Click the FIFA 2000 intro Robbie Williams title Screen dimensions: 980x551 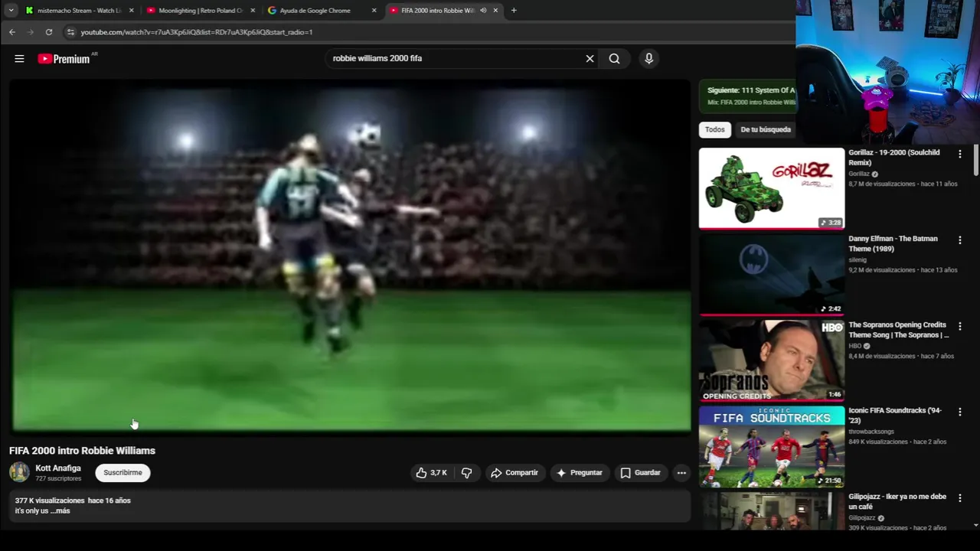[x=82, y=451]
